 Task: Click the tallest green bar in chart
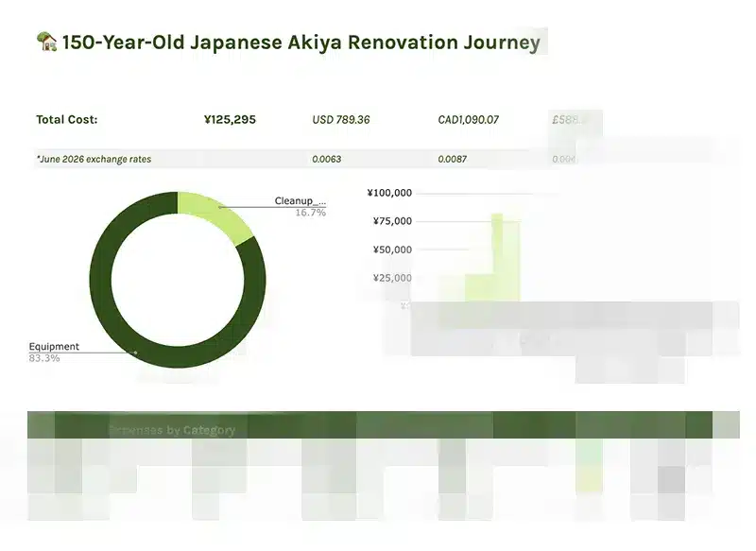point(506,258)
